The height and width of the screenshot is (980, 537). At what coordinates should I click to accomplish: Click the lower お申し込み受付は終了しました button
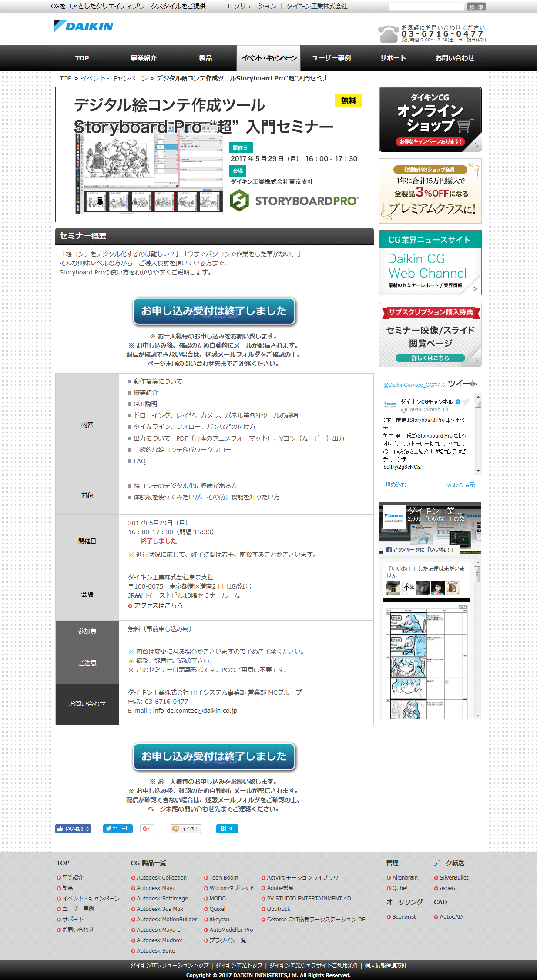[x=214, y=757]
